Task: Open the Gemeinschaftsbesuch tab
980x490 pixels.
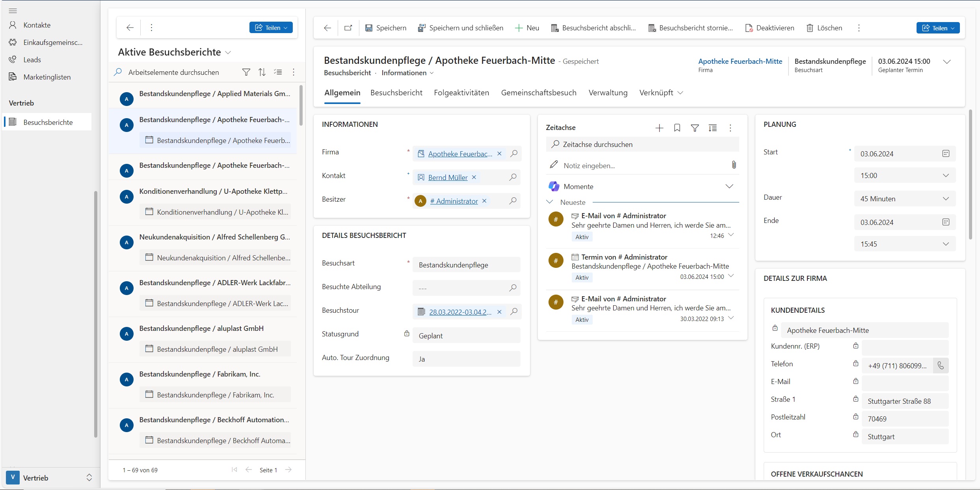Action: click(538, 93)
